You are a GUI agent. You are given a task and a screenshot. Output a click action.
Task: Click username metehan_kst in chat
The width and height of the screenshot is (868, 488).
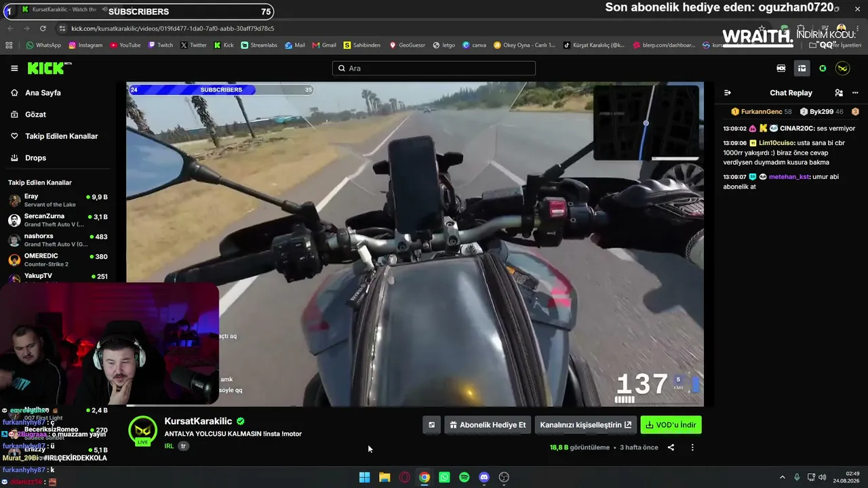pyautogui.click(x=789, y=177)
